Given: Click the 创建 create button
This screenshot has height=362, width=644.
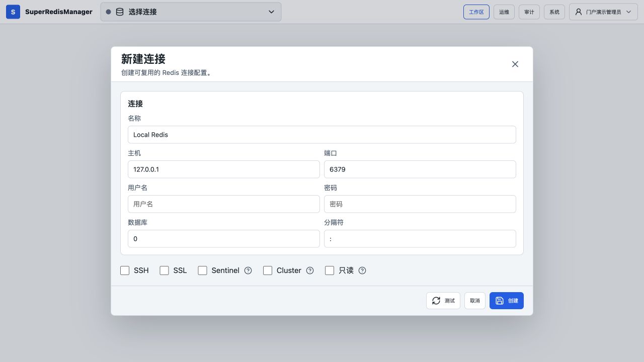Looking at the screenshot, I should 507,301.
